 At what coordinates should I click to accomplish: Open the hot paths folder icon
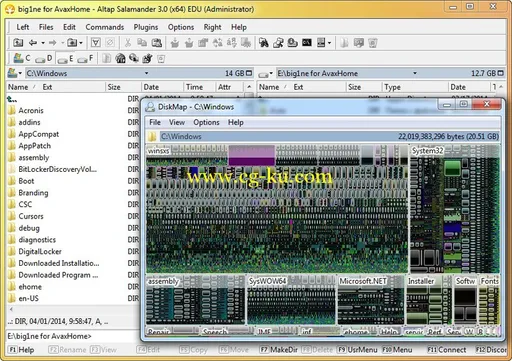pos(72,43)
